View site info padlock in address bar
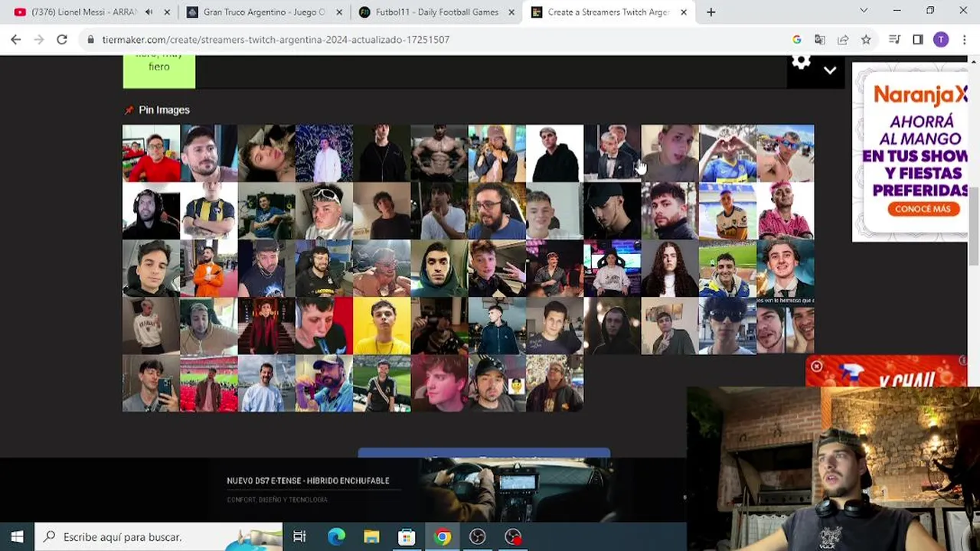Image resolution: width=980 pixels, height=551 pixels. (x=90, y=40)
